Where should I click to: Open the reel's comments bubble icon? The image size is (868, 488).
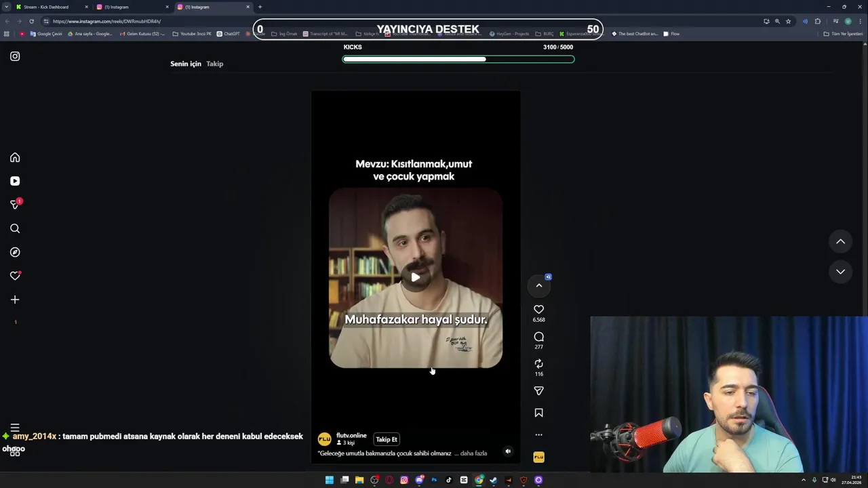click(x=538, y=337)
